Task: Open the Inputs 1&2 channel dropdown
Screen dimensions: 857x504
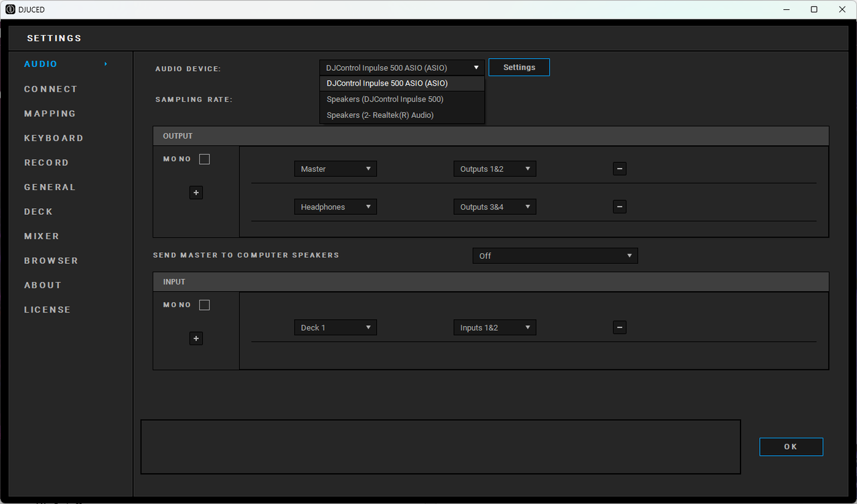Action: [495, 327]
